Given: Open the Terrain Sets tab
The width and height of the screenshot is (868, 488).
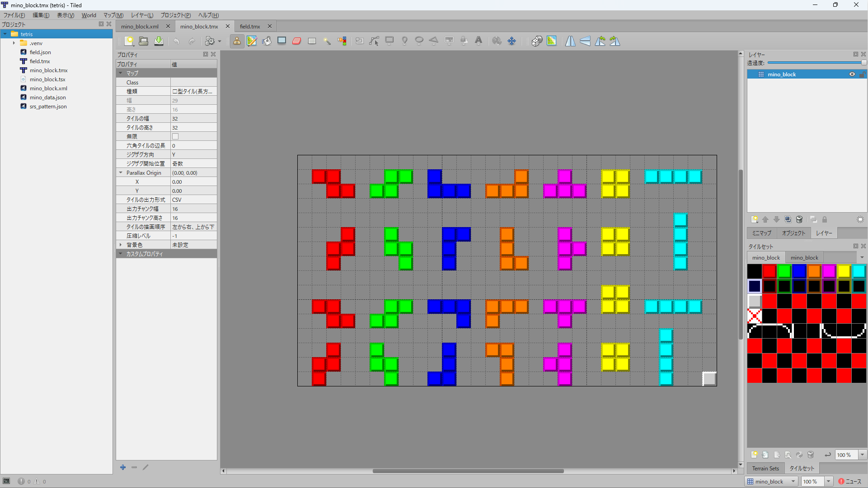Looking at the screenshot, I should (x=765, y=468).
